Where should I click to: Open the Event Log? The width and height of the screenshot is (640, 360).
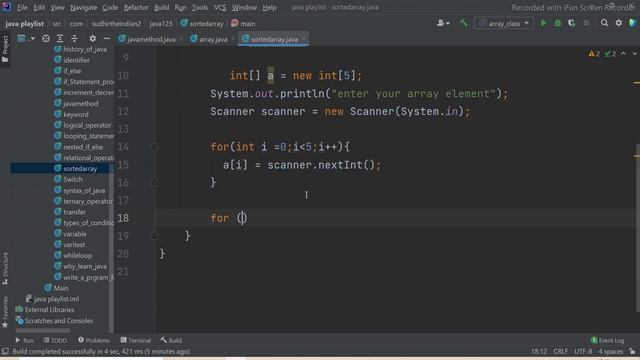coord(607,340)
